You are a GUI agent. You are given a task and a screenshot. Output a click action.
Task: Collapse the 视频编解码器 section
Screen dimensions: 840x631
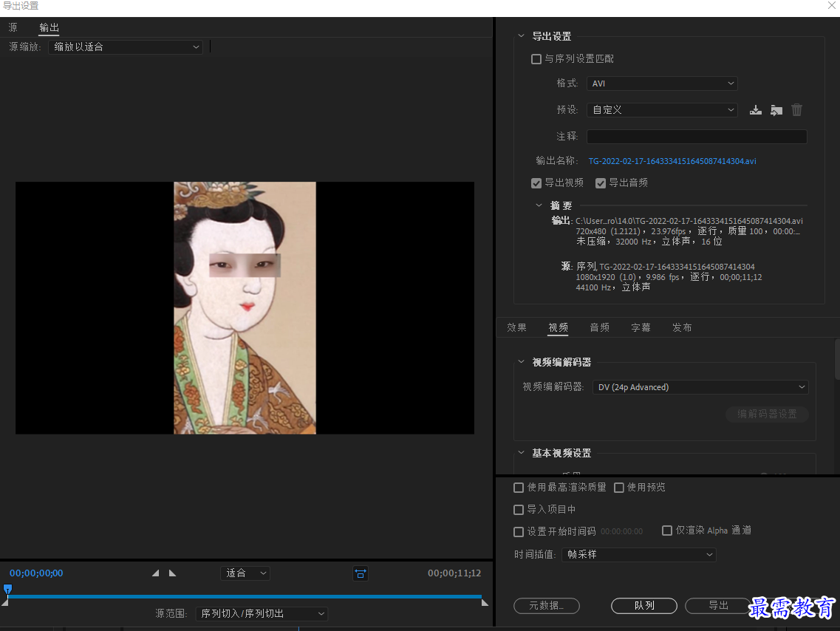pyautogui.click(x=522, y=362)
